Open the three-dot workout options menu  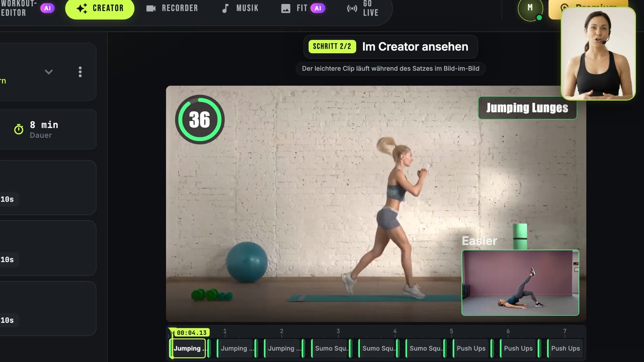coord(80,72)
